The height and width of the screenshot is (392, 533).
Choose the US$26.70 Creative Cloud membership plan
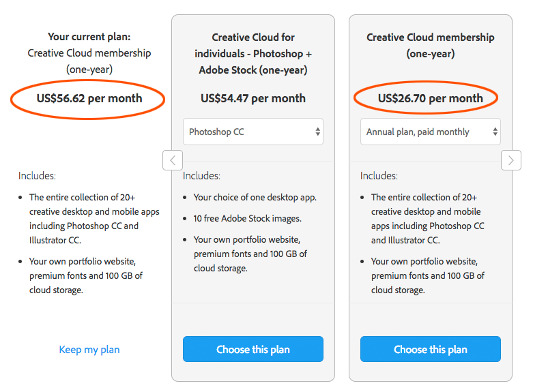(431, 349)
